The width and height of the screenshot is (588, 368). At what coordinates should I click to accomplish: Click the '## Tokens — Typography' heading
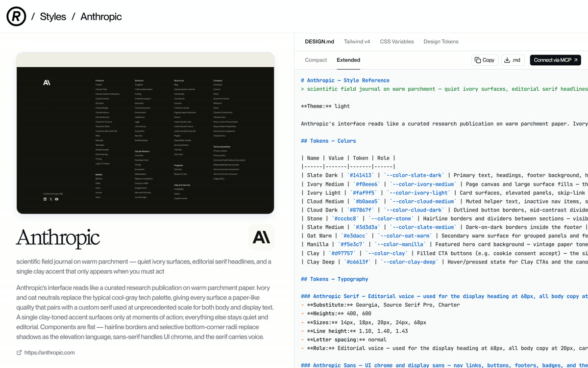[334, 279]
